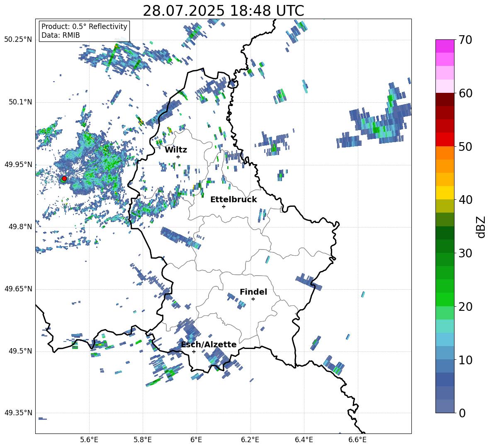
Task: Click the magenta top colorbar segment
Action: point(445,46)
